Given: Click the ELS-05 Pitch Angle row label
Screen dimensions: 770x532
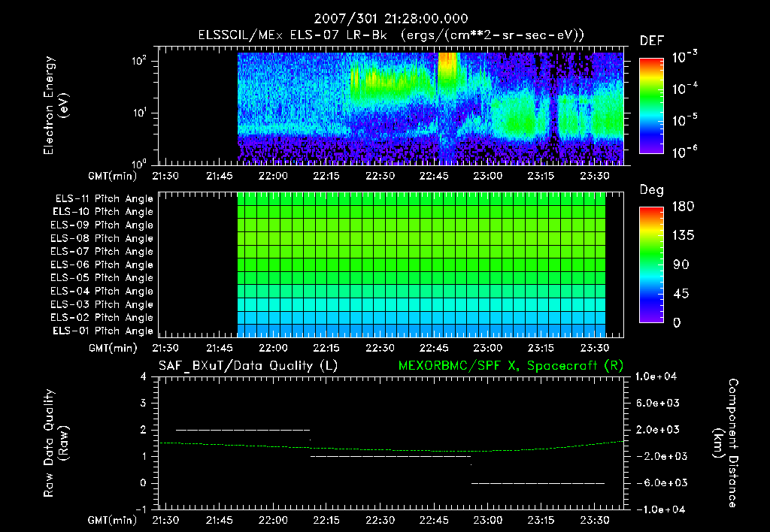Looking at the screenshot, I should click(x=102, y=278).
